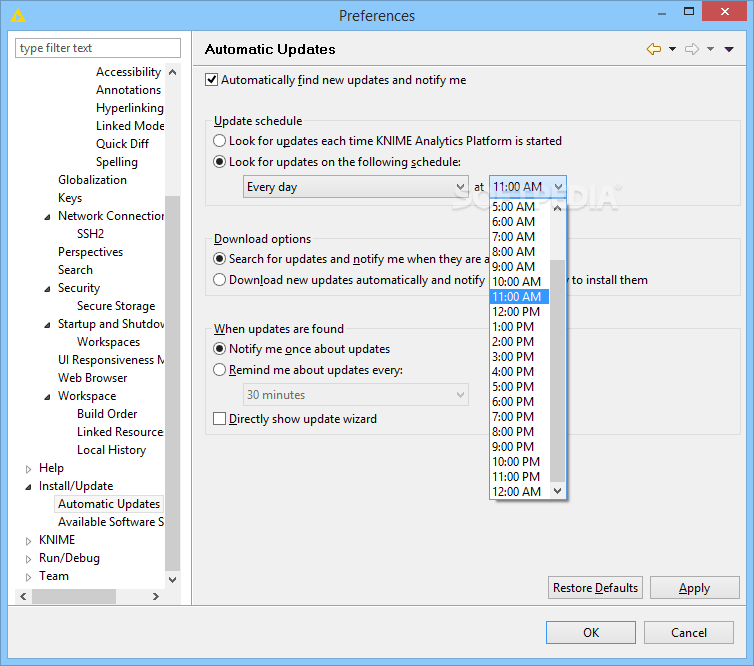The height and width of the screenshot is (666, 754).
Task: Choose 9:00 PM in the time list
Action: 519,447
